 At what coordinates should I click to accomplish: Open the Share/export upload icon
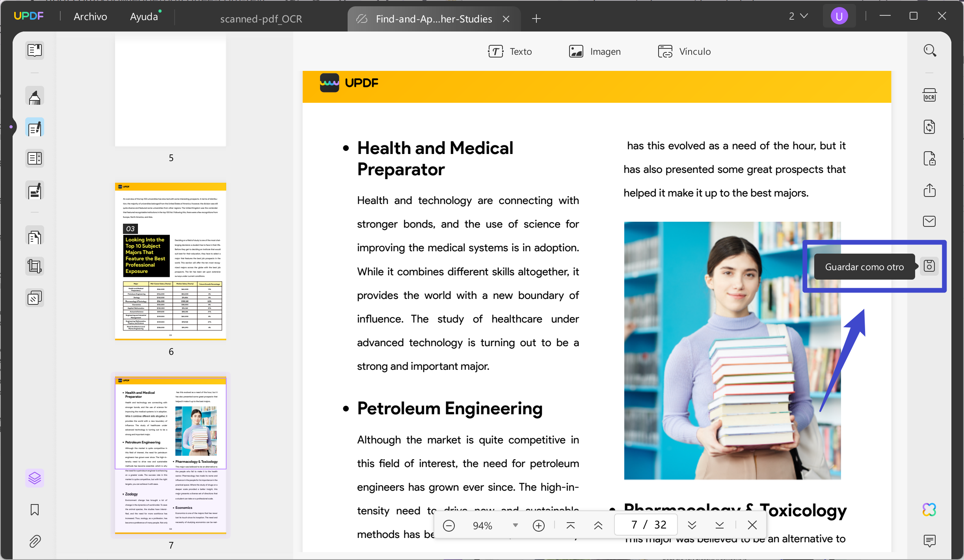[x=929, y=190]
